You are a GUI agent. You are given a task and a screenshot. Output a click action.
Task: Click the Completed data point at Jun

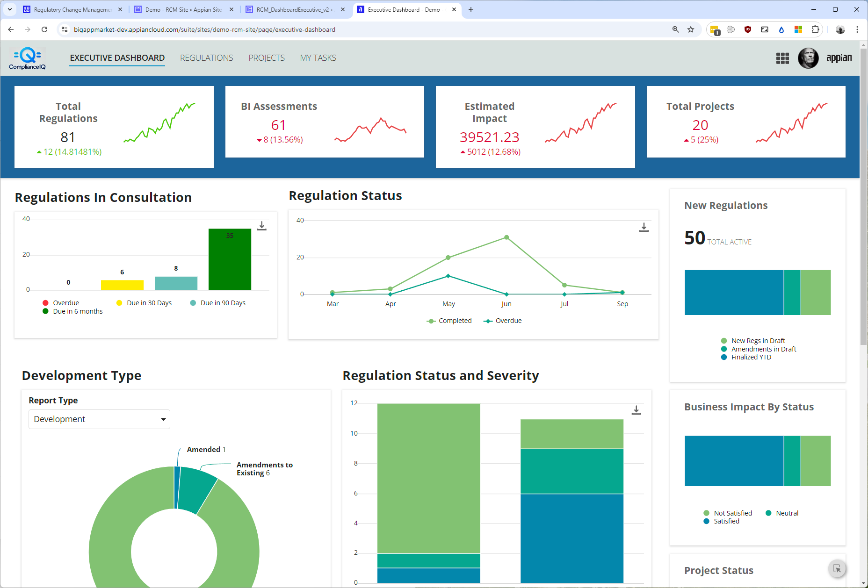(506, 237)
